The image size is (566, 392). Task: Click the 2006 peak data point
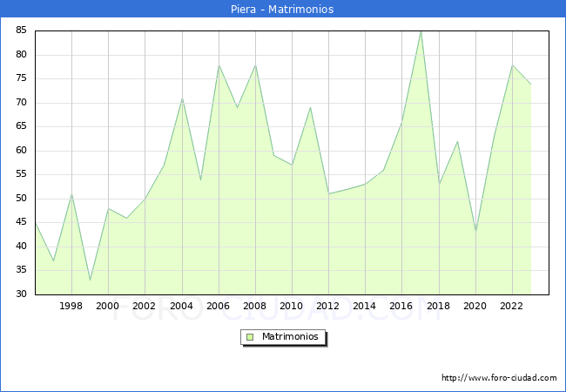(x=219, y=65)
